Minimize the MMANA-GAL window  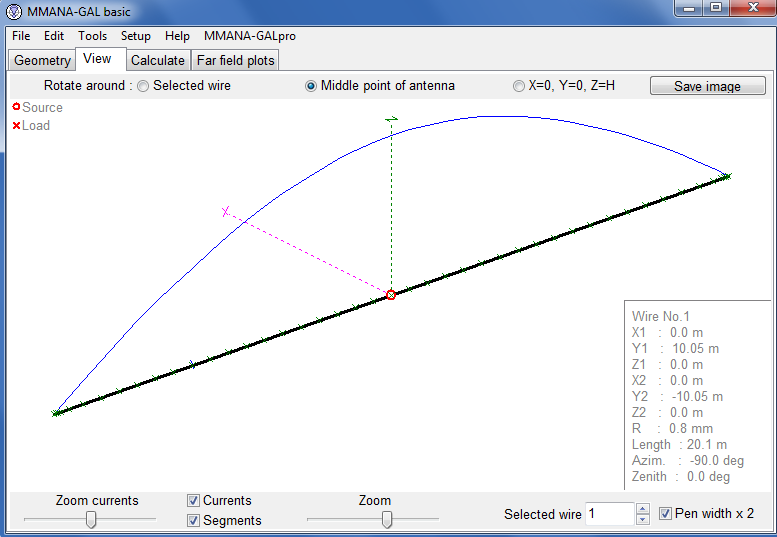[x=689, y=8]
